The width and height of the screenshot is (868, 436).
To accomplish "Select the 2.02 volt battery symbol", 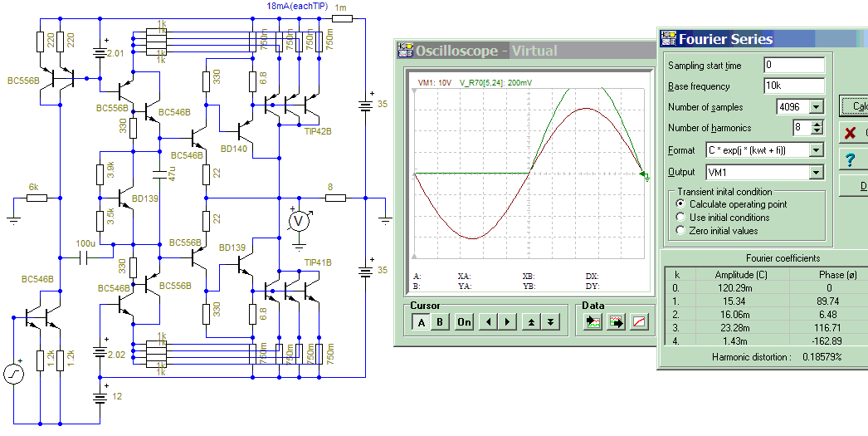I will [100, 353].
